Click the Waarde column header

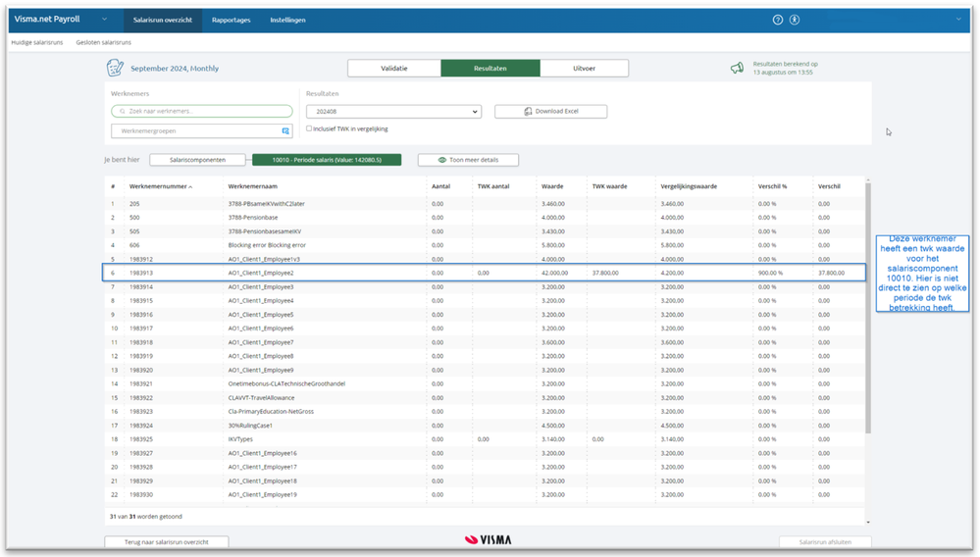pos(552,186)
